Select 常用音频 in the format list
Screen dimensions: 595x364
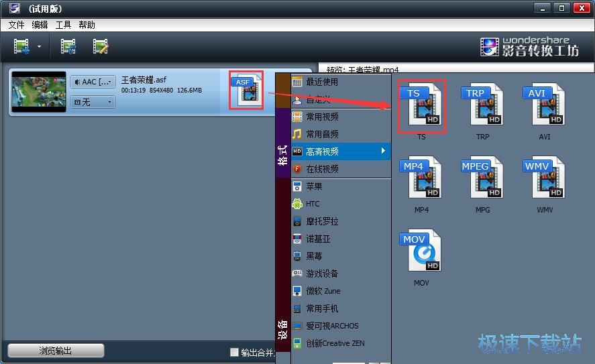coord(323,134)
